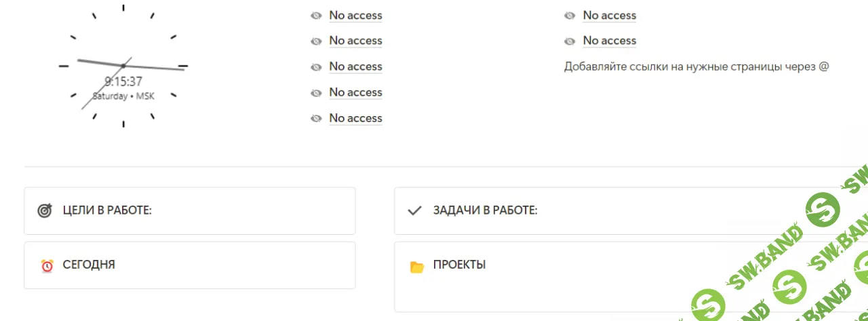Open the ПРОЕКТЫ page
868x321 pixels.
pyautogui.click(x=459, y=265)
